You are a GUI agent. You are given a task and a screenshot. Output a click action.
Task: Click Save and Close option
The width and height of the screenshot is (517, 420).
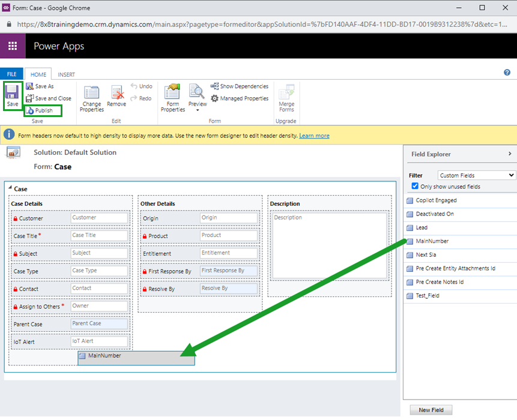pos(48,98)
